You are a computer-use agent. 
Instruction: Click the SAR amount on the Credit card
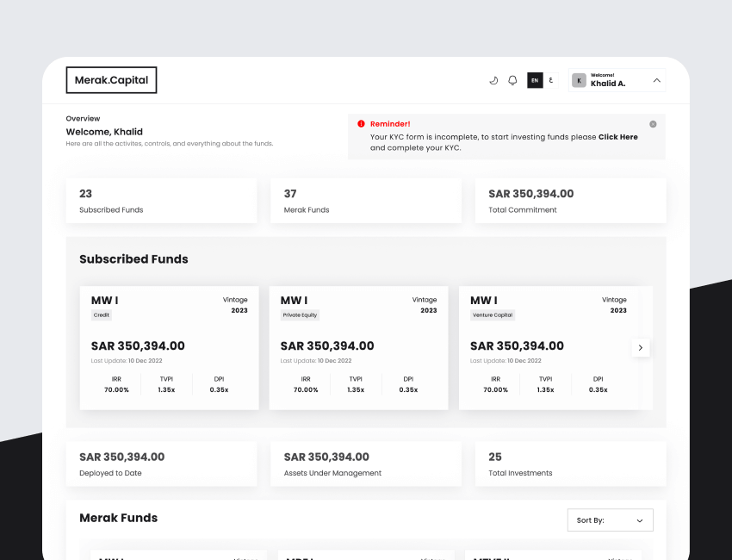tap(138, 346)
